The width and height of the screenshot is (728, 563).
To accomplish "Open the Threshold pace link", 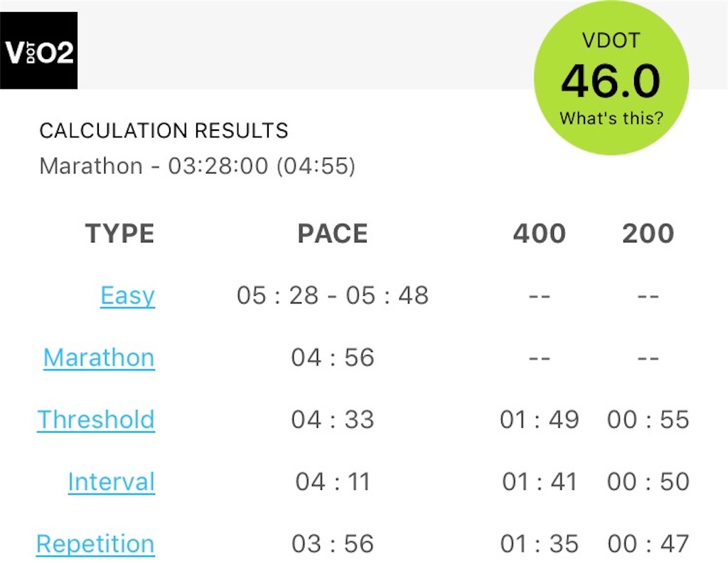I will pyautogui.click(x=96, y=420).
